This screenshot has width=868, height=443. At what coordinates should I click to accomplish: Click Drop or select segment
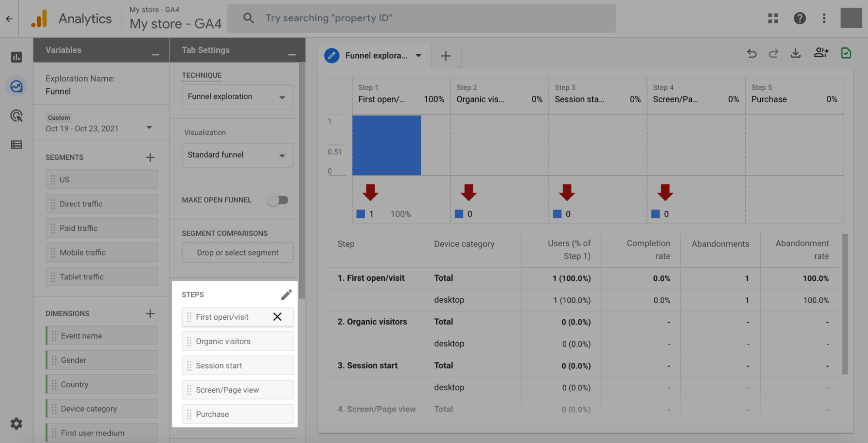click(x=237, y=252)
